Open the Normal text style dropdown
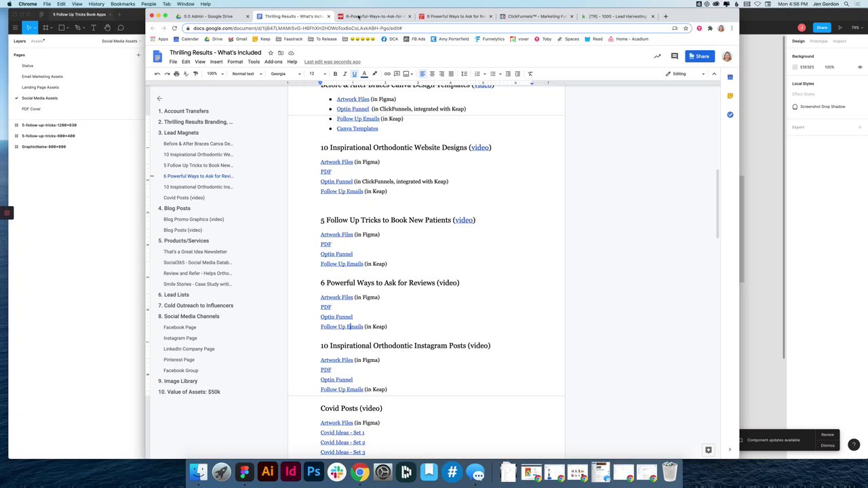The height and width of the screenshot is (488, 868). (248, 74)
